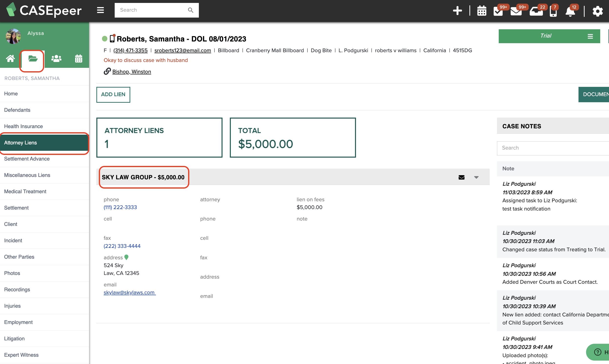
Task: Open the mail envelope icon
Action: (516, 11)
